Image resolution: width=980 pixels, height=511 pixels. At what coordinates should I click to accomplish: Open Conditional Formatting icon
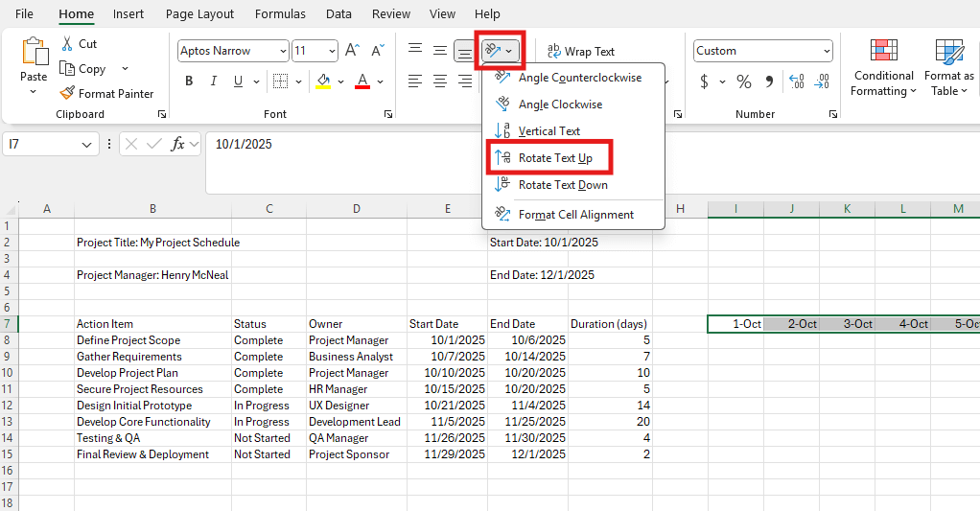point(883,52)
